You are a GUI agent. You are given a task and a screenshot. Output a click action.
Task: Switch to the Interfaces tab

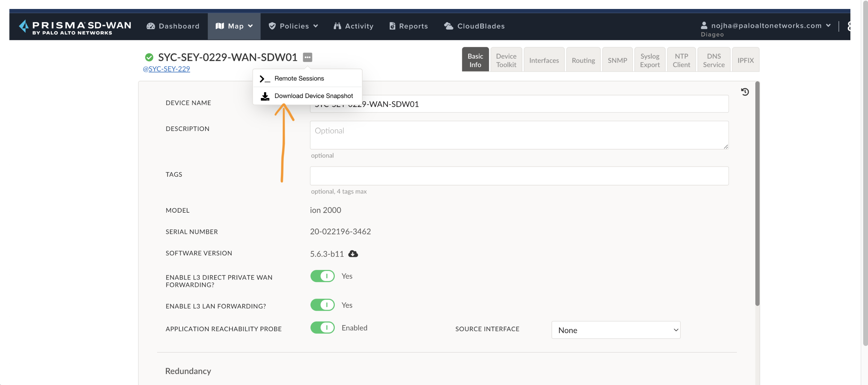(x=543, y=60)
